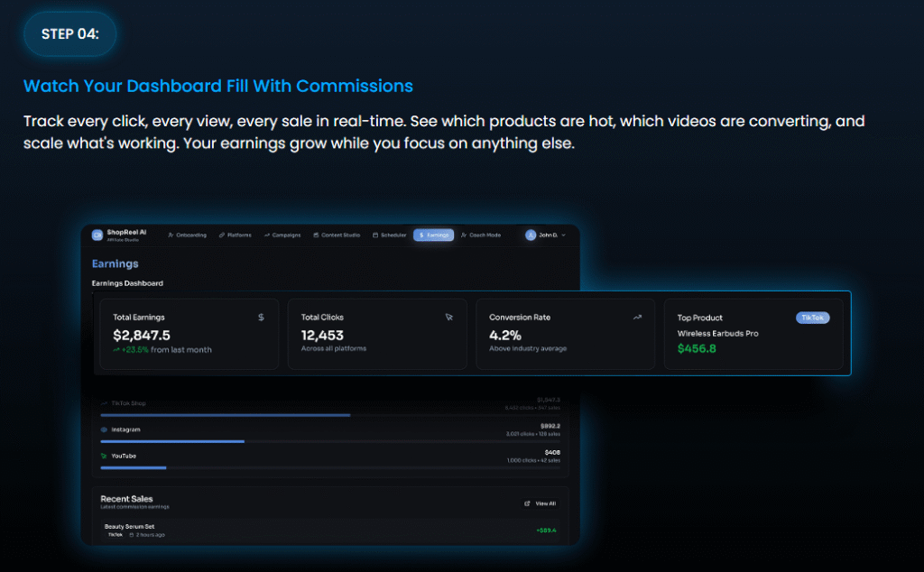Select the highlighted Earnings tab

click(x=434, y=235)
